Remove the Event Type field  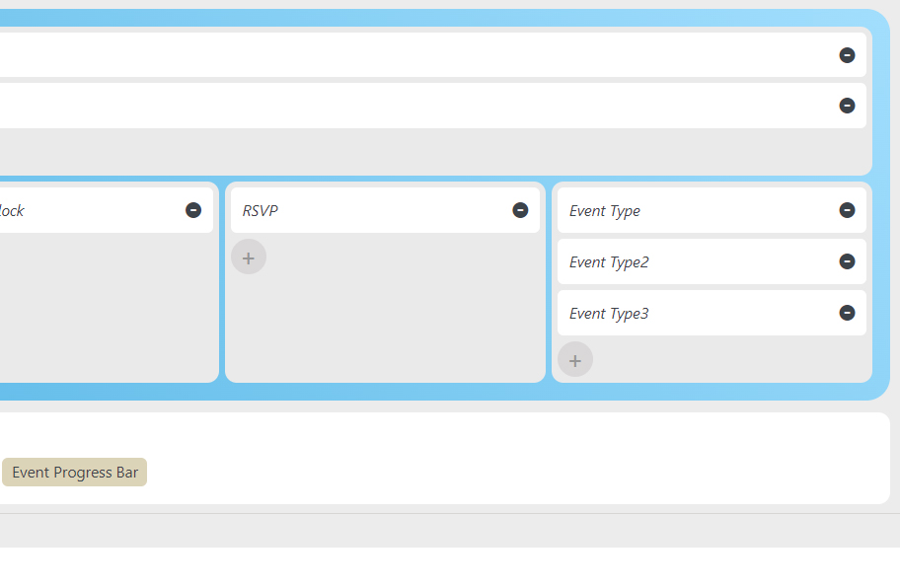[x=847, y=210]
